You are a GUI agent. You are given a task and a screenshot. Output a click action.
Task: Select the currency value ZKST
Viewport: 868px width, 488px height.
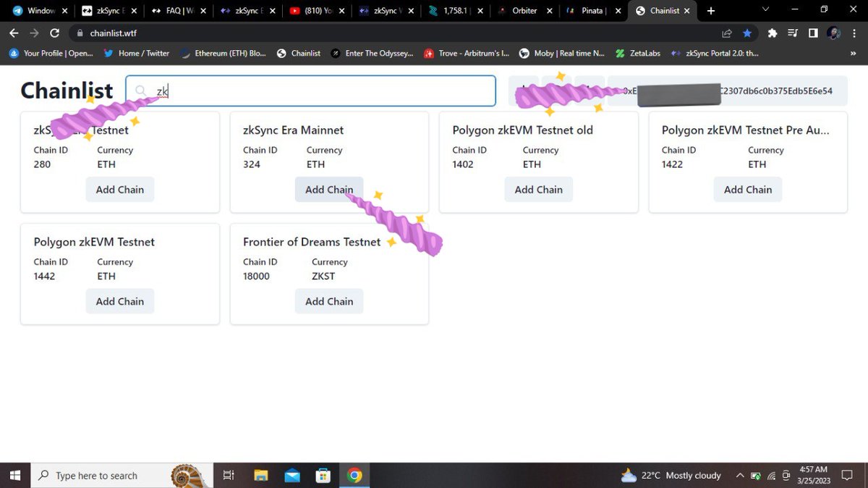(323, 276)
